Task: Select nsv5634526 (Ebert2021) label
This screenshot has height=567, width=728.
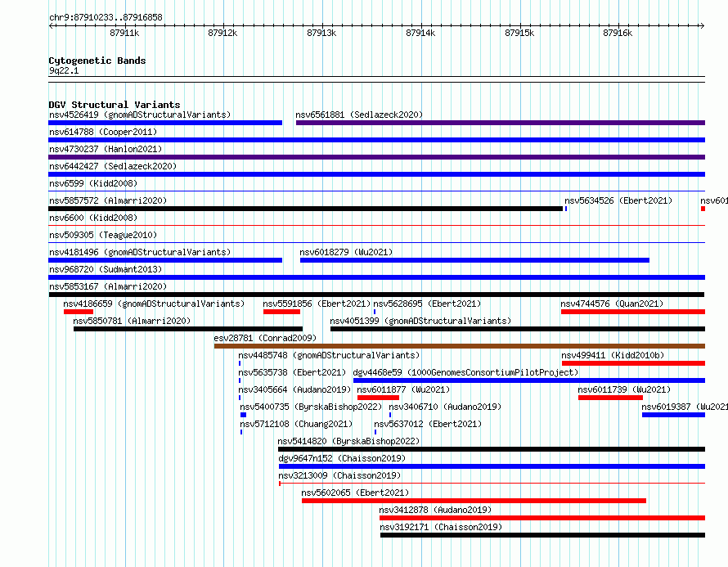Action: [618, 200]
